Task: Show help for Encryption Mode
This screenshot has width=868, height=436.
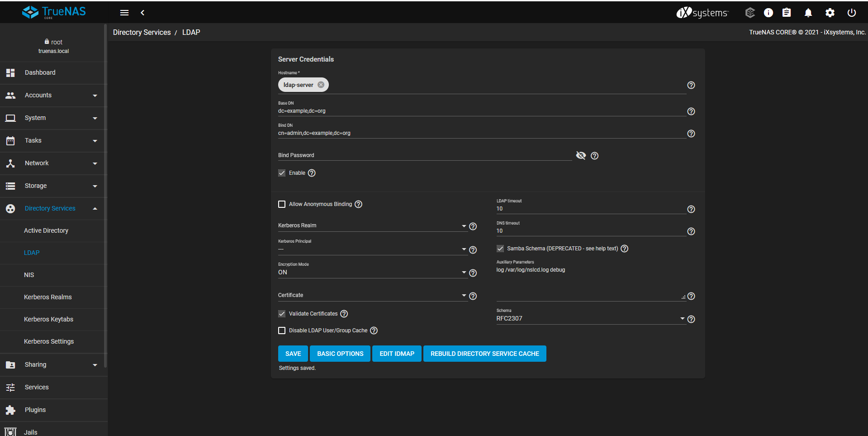Action: (473, 273)
